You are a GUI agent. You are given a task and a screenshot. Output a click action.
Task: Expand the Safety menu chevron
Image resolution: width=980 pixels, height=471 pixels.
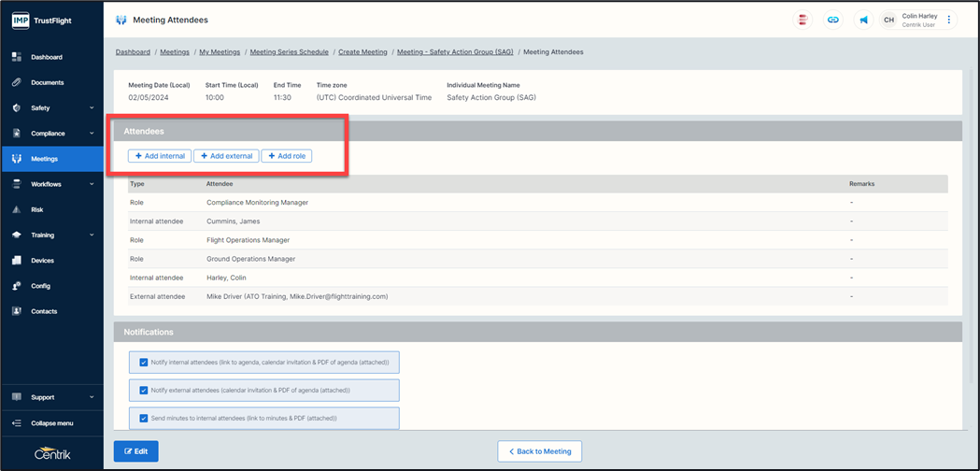pyautogui.click(x=92, y=108)
